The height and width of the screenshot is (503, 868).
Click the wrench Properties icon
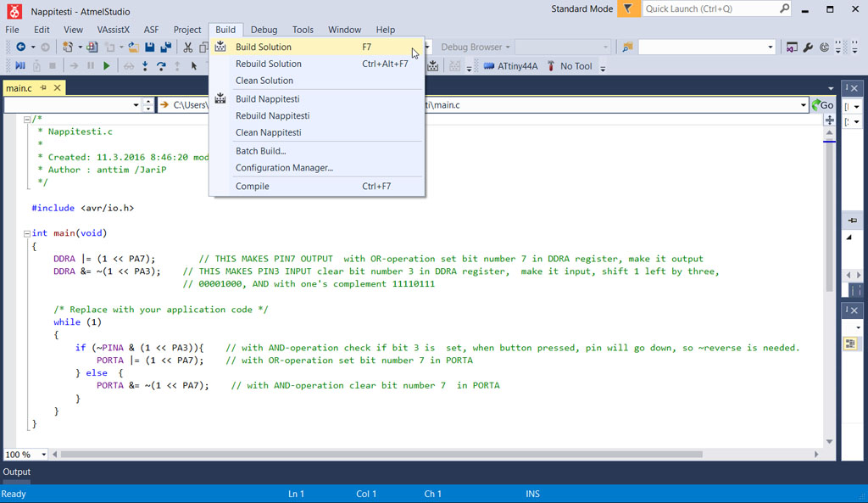point(808,48)
